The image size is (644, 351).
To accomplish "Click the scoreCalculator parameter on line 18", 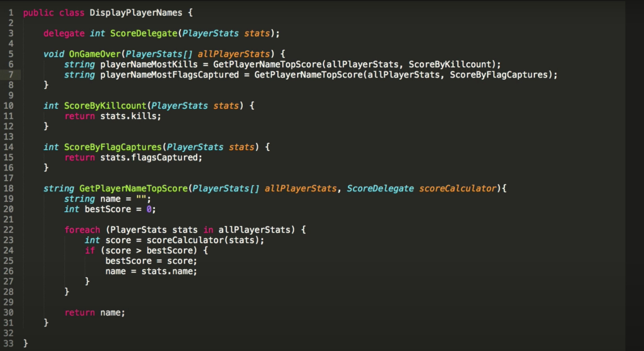I will click(458, 188).
